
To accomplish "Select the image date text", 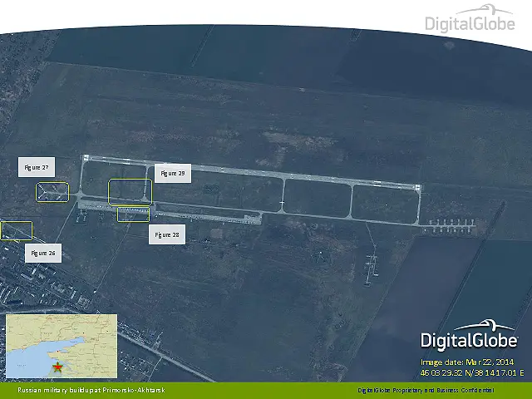I will tap(467, 362).
